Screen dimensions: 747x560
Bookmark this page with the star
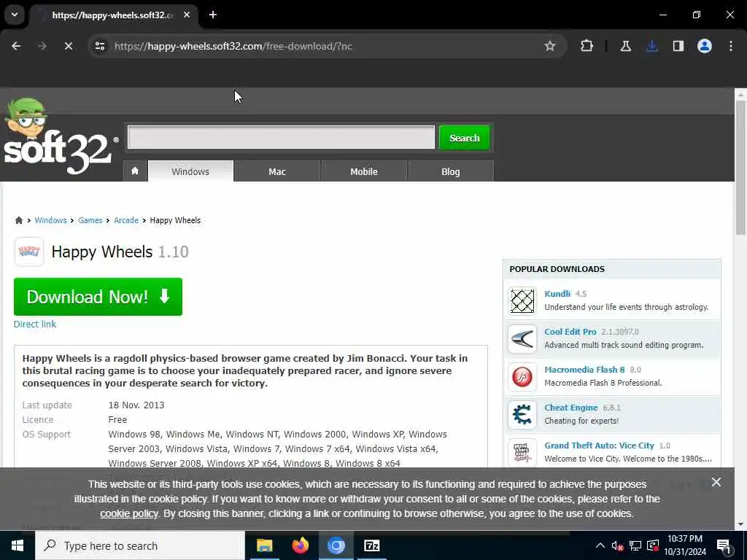point(550,46)
